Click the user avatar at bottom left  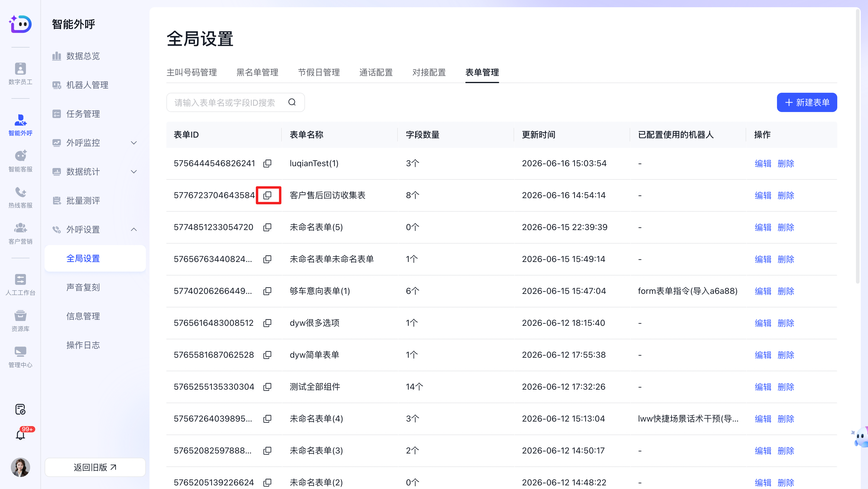20,467
